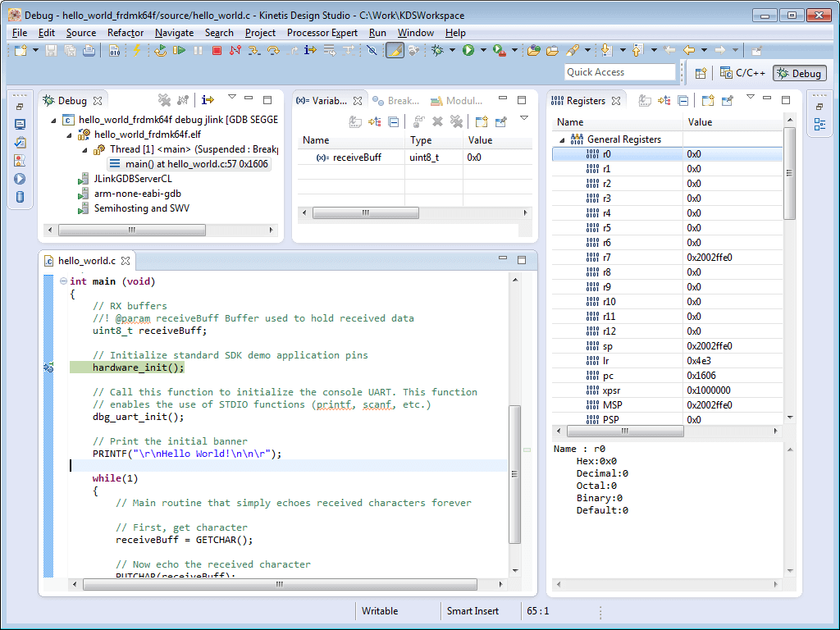Select the Debug perspective button
840x630 pixels.
[x=799, y=73]
